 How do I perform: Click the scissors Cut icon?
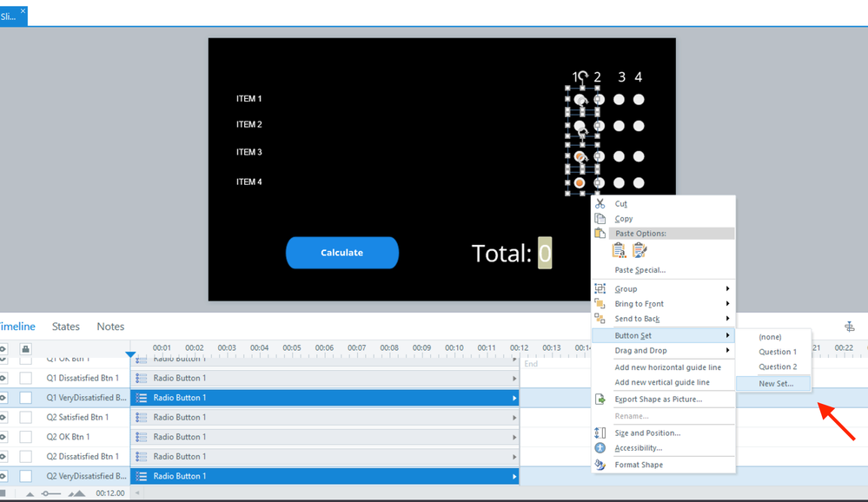pyautogui.click(x=600, y=204)
